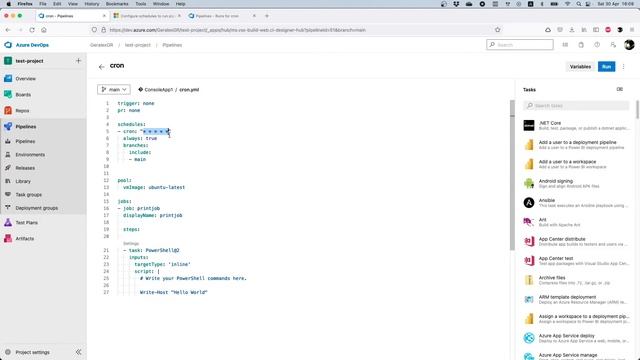Click ConsoleApp1 in the file path
Image resolution: width=640 pixels, height=360 pixels.
[x=159, y=90]
